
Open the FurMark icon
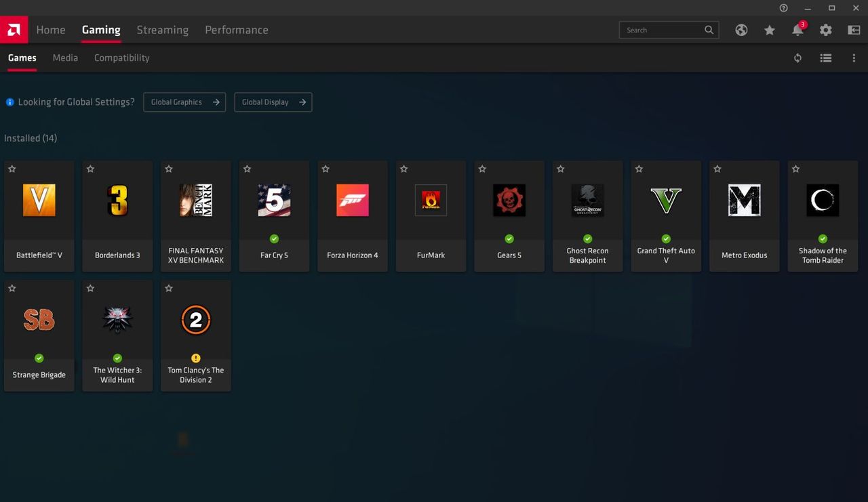point(431,201)
